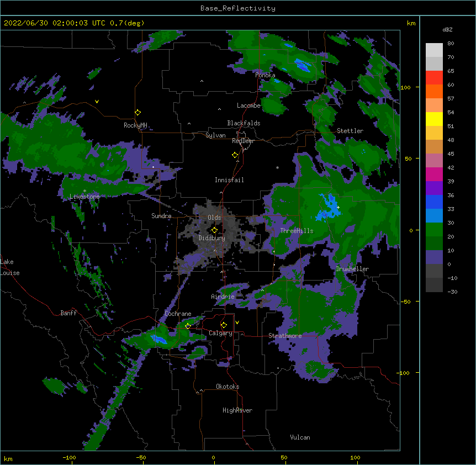This screenshot has width=476, height=465.
Task: Click the Lacombe label
Action: (248, 105)
